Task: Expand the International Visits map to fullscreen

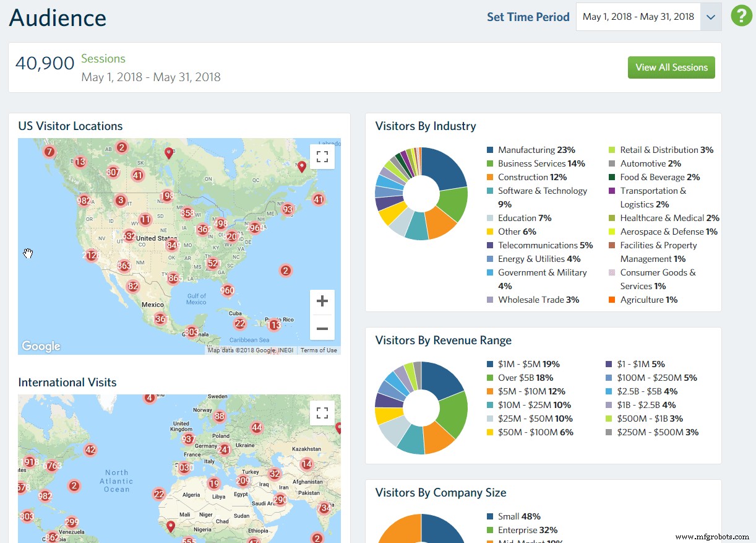Action: [322, 412]
